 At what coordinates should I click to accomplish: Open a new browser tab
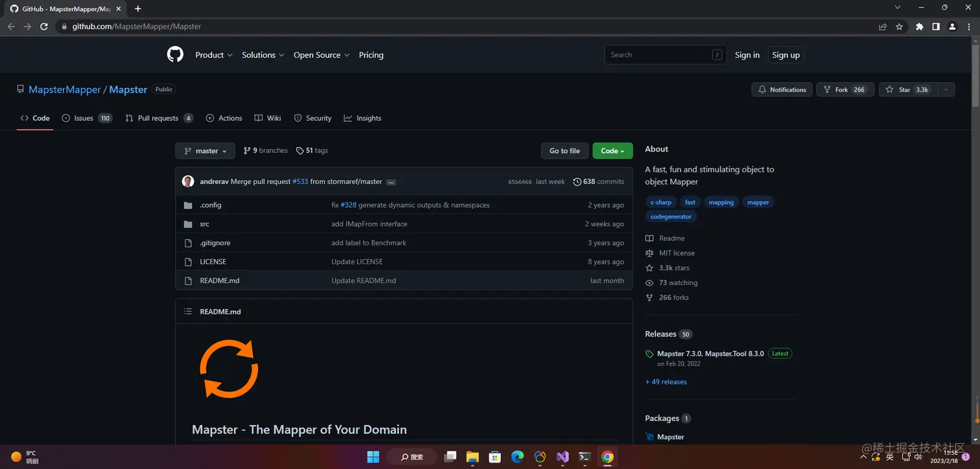[137, 8]
